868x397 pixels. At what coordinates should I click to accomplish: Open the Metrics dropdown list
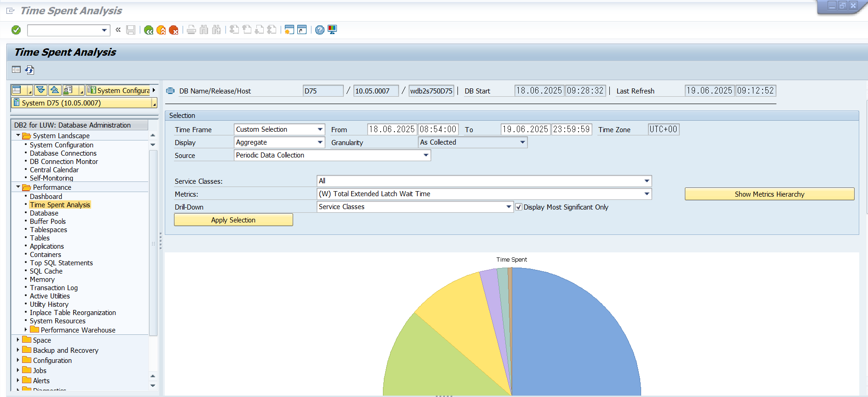[x=647, y=194]
